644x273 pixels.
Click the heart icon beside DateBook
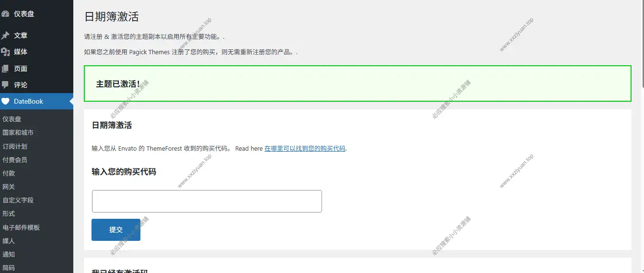(5, 101)
